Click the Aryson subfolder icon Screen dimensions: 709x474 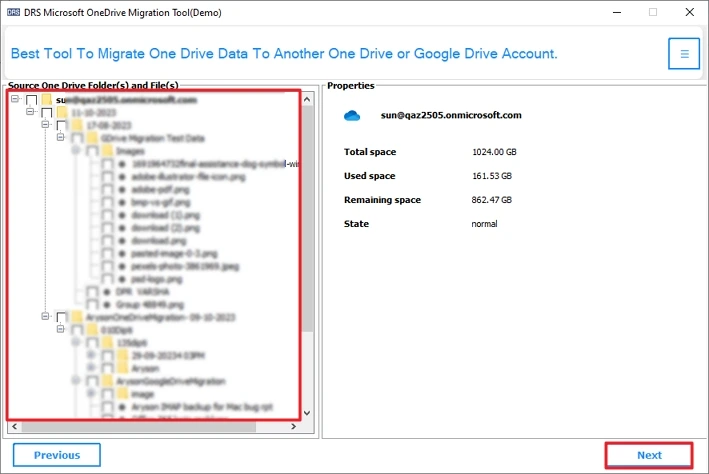click(123, 368)
